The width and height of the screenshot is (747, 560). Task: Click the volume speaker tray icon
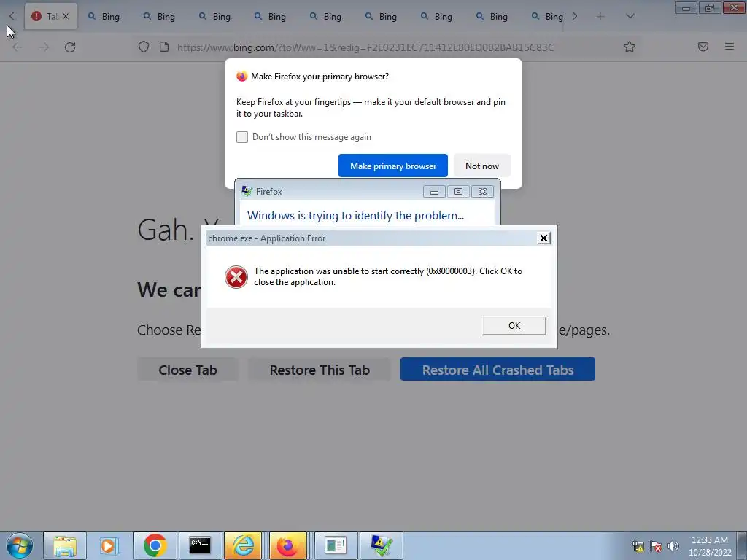click(673, 546)
